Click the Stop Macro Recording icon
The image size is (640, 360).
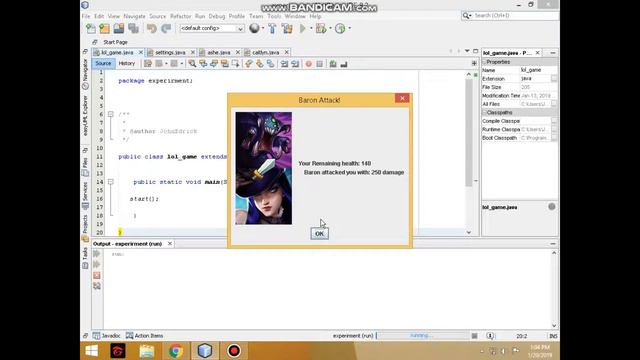click(320, 64)
